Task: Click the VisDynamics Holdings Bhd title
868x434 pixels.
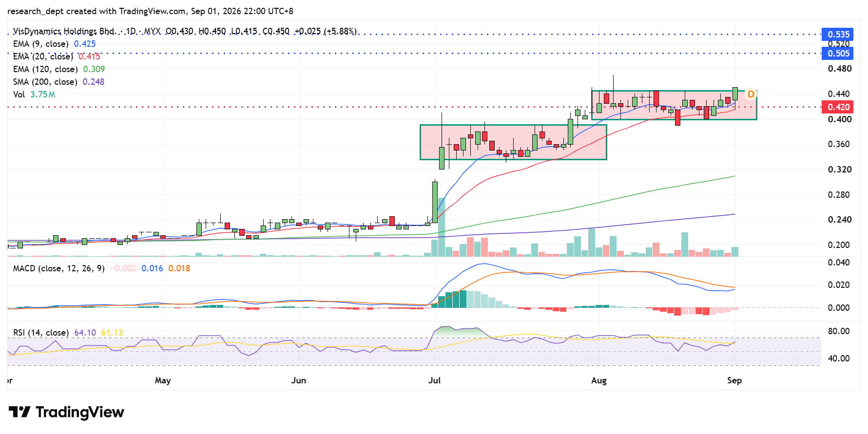Action: pyautogui.click(x=64, y=31)
